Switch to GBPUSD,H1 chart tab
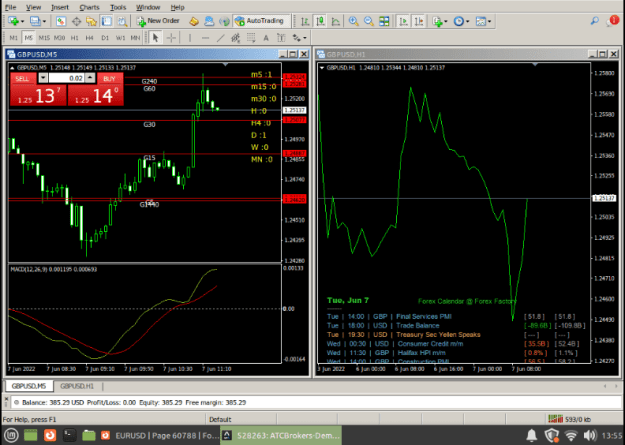The height and width of the screenshot is (445, 625). coord(77,386)
